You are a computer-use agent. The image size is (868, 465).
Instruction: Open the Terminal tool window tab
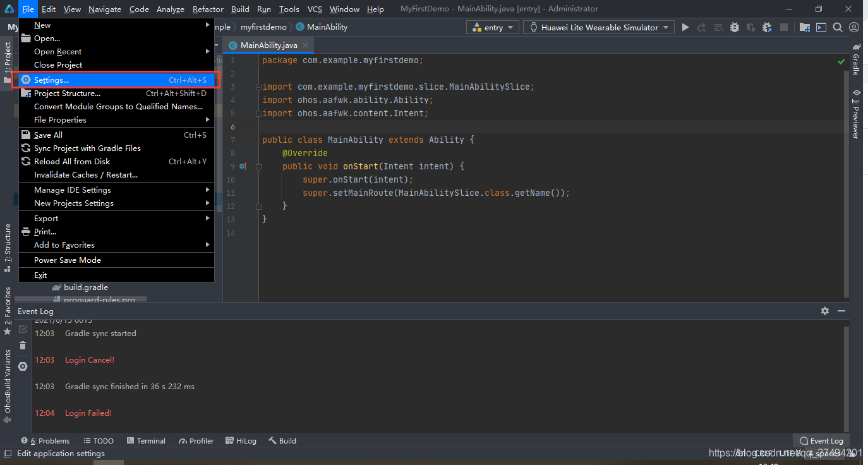(146, 441)
